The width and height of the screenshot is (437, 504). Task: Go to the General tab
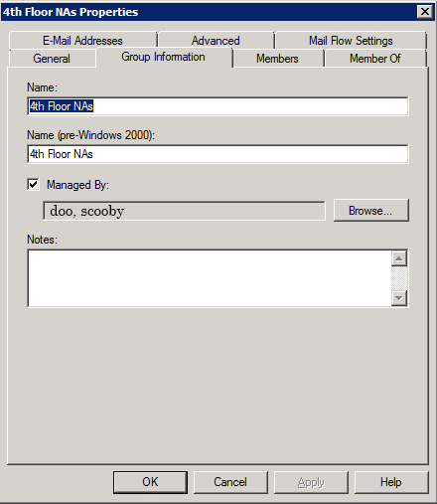52,59
